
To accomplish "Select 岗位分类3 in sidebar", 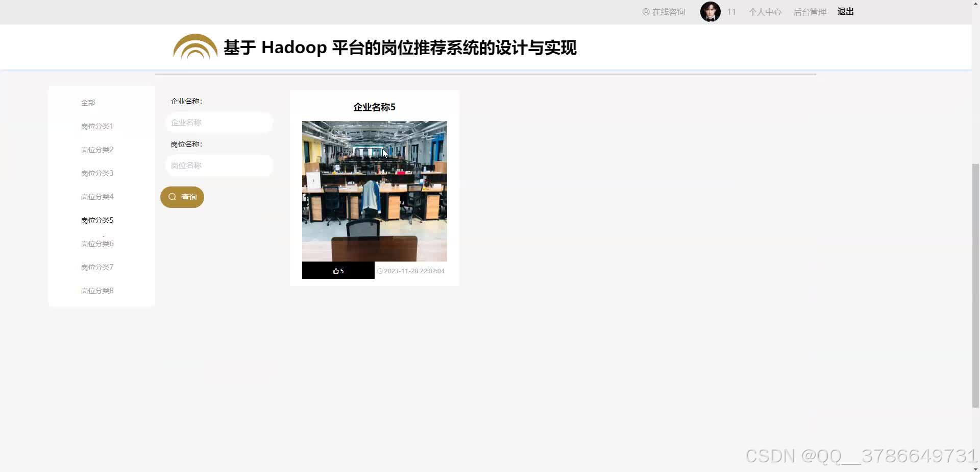I will 97,173.
